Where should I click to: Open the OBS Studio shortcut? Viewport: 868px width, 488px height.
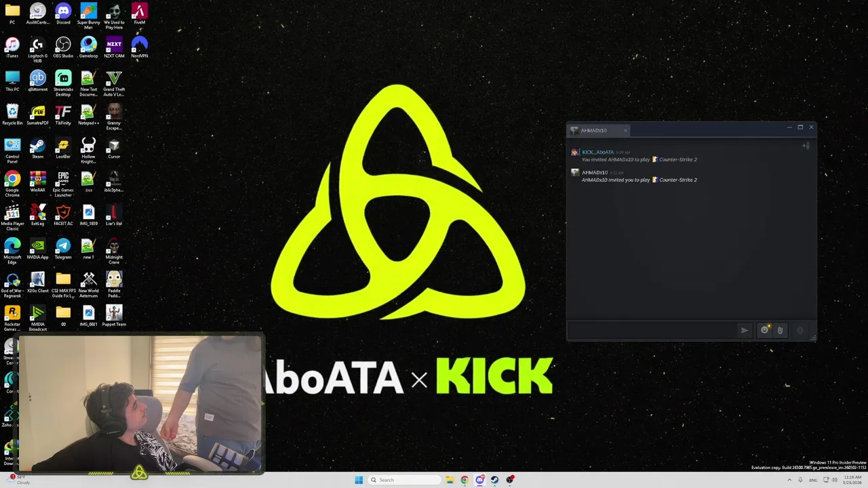coord(63,47)
